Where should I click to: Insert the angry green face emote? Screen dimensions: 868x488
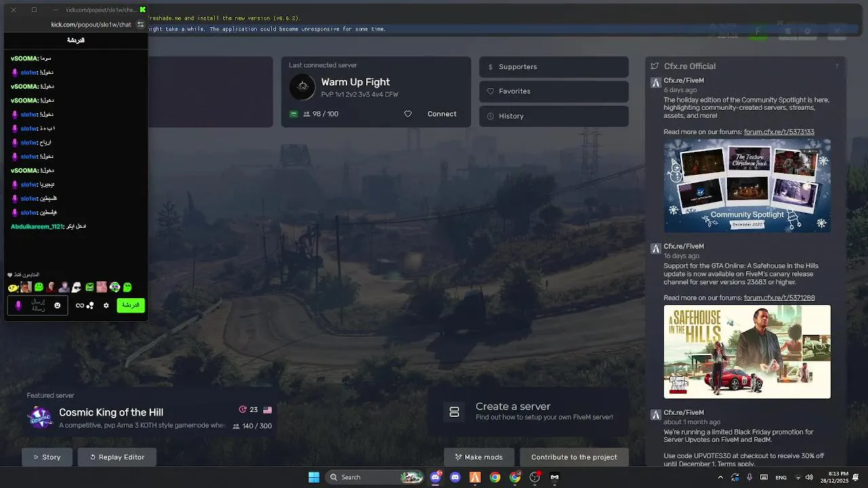90,287
